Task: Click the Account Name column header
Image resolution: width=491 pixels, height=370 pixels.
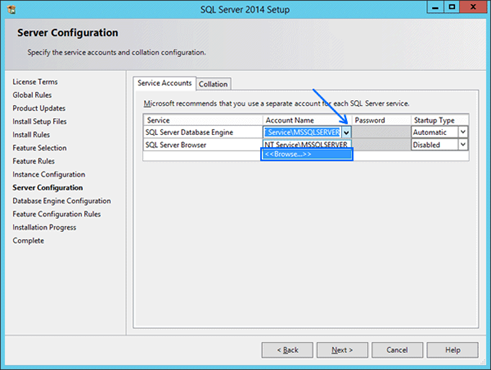Action: (x=307, y=120)
